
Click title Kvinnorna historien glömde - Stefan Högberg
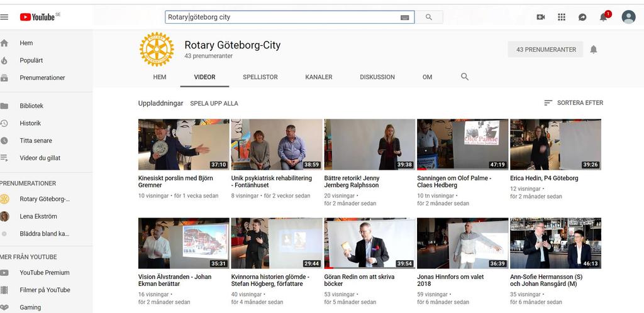(x=270, y=280)
